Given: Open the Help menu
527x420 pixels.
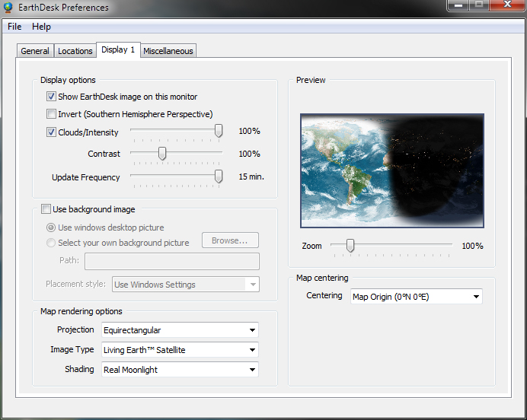Looking at the screenshot, I should coord(41,27).
